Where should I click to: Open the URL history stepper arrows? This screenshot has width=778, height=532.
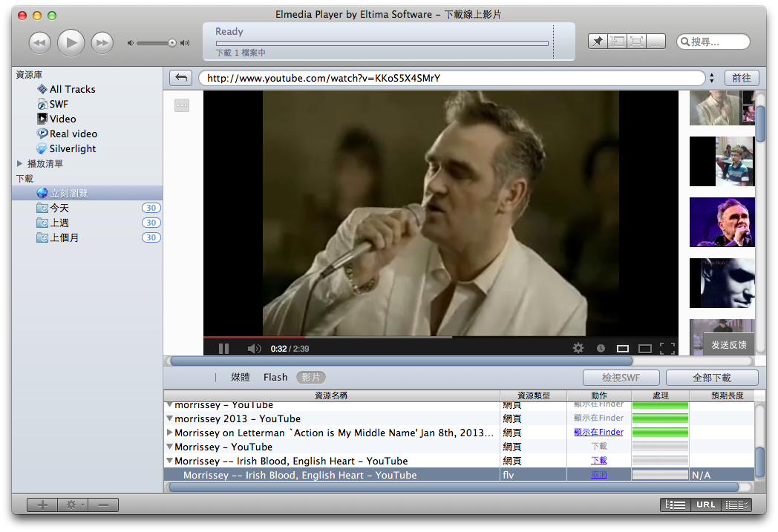pyautogui.click(x=711, y=78)
